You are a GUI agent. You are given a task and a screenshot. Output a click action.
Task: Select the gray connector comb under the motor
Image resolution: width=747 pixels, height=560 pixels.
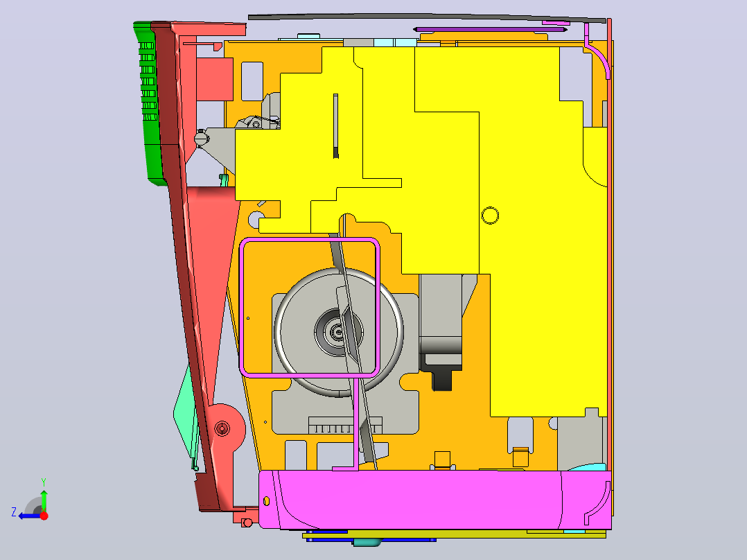click(345, 425)
